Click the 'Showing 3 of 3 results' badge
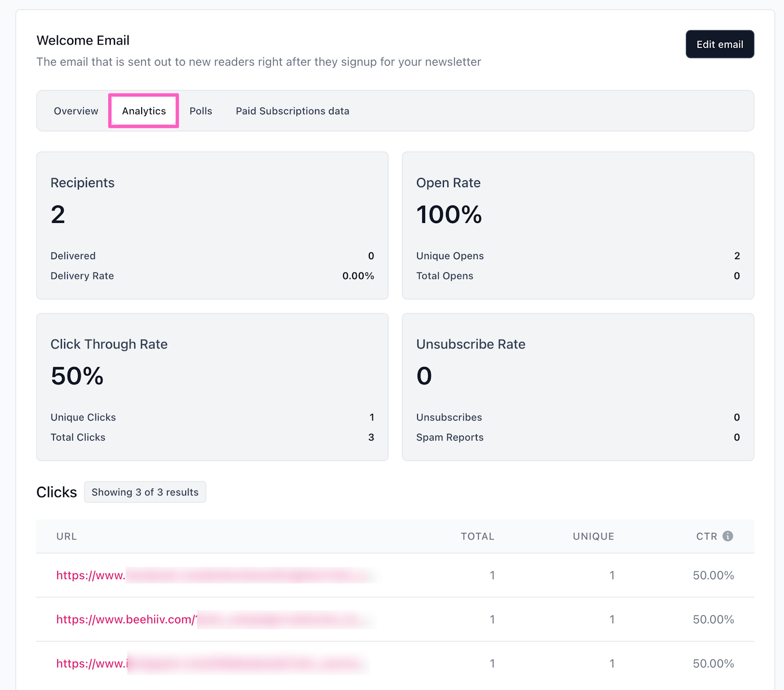 click(x=145, y=492)
